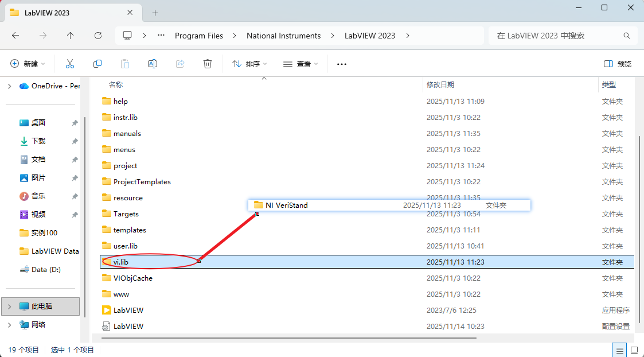
Task: Open Downloads (下载) in sidebar
Action: coord(38,141)
